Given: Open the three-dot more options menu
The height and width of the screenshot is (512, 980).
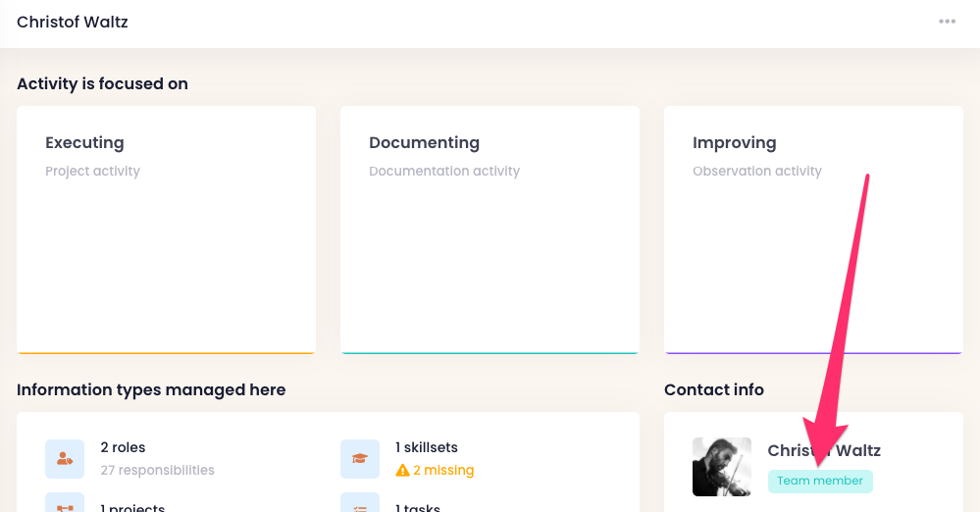Looking at the screenshot, I should (x=947, y=22).
